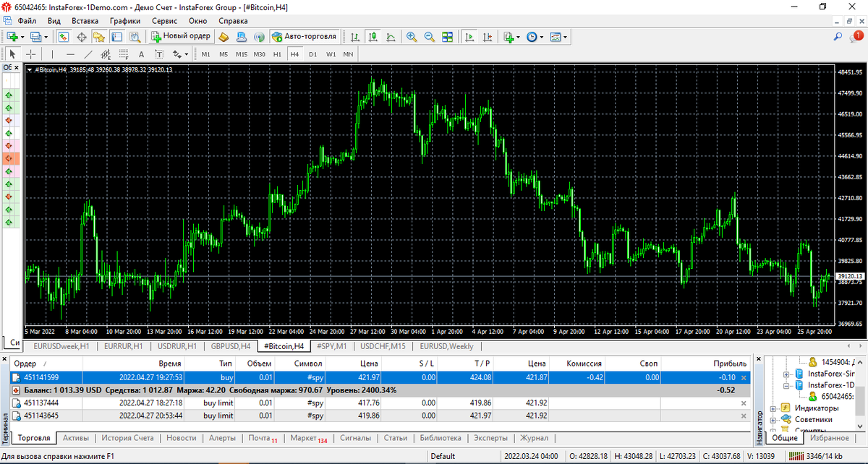Open the Сервис menu

coord(164,21)
